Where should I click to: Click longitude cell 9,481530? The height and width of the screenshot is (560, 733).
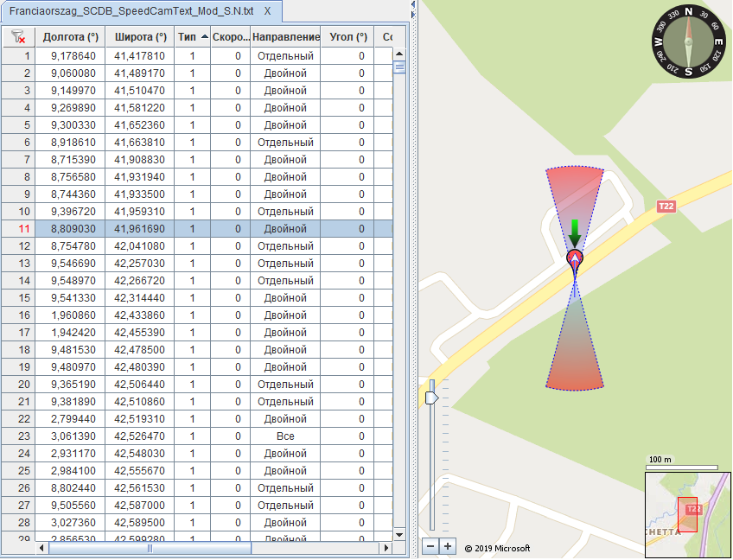70,350
